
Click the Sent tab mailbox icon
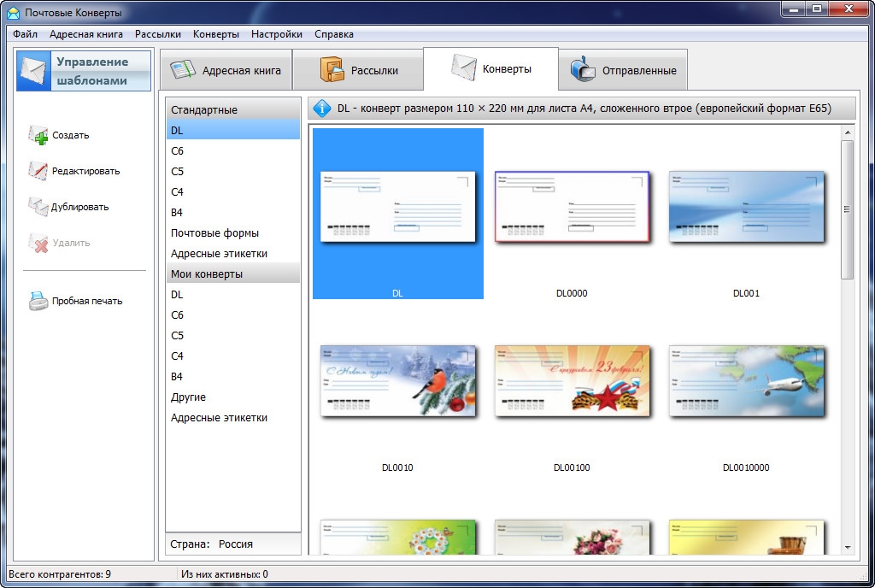click(x=584, y=70)
